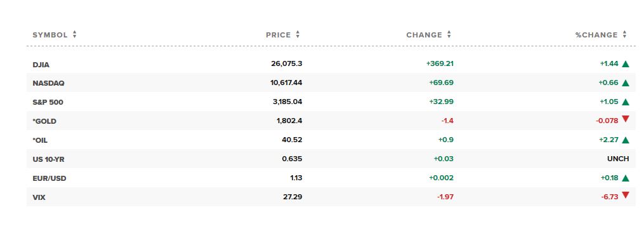Open the DJIA symbol link

[x=41, y=65]
